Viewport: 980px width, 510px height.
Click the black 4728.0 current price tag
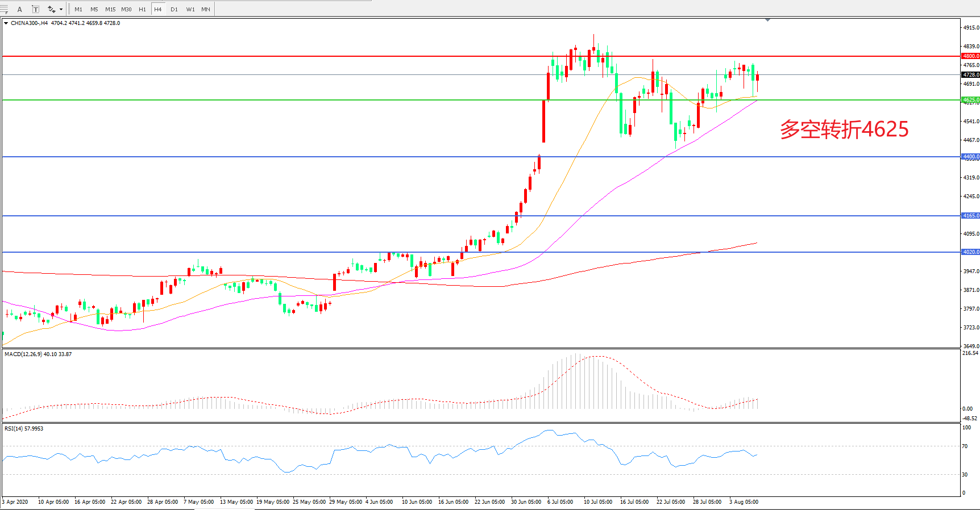(970, 75)
